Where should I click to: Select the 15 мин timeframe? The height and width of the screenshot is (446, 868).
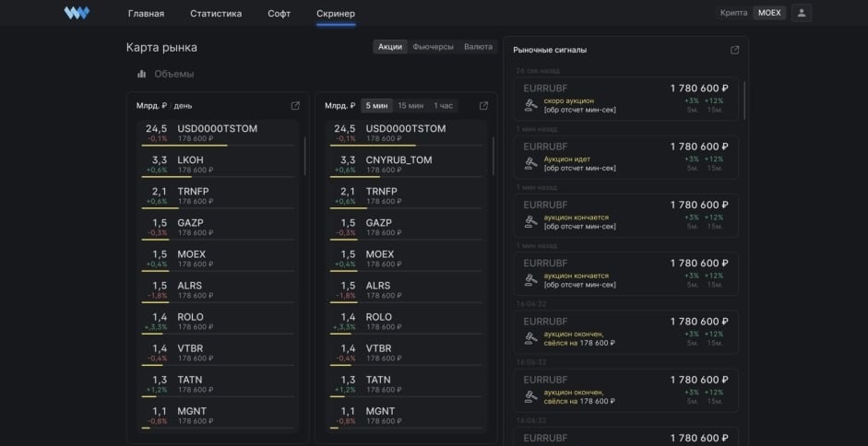click(410, 106)
